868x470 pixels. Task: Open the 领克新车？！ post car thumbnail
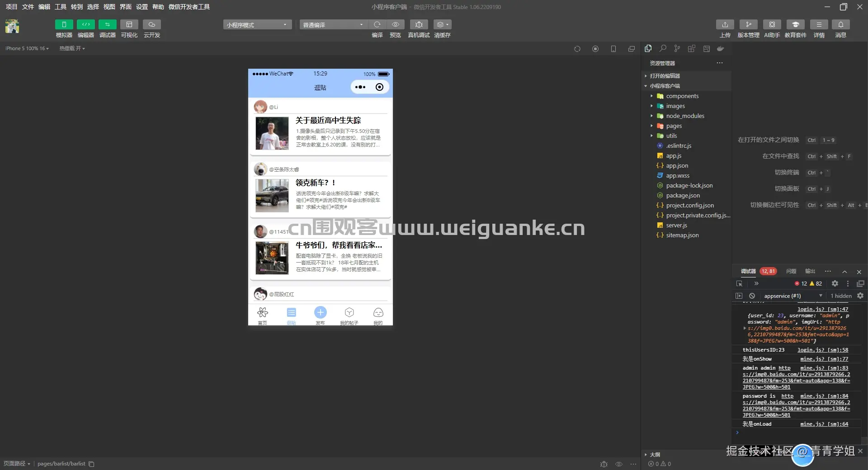(272, 196)
